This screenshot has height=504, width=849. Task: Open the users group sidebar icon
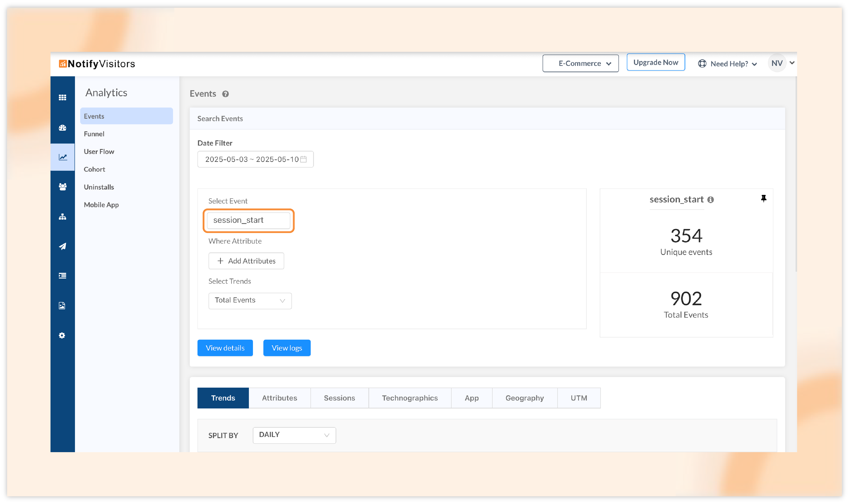63,187
